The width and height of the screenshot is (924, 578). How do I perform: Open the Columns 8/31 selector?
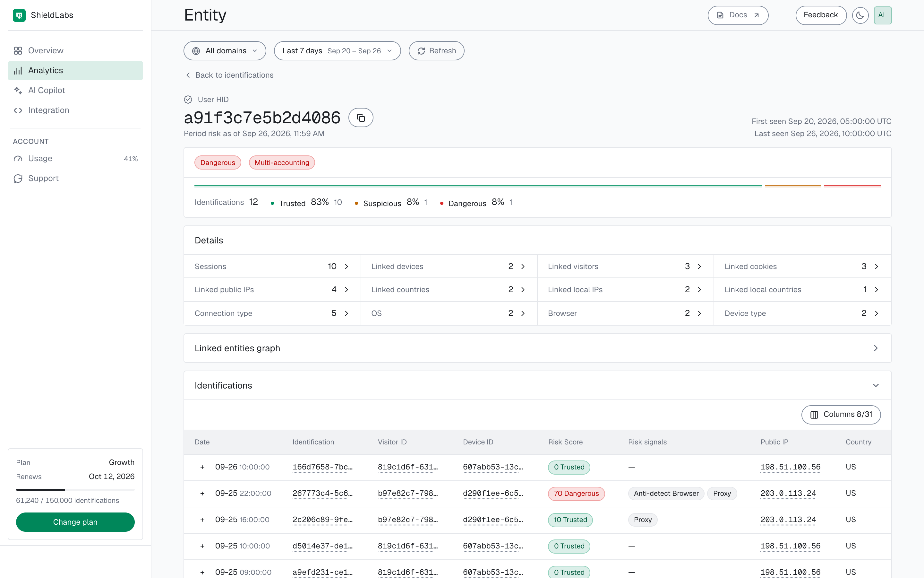click(841, 414)
